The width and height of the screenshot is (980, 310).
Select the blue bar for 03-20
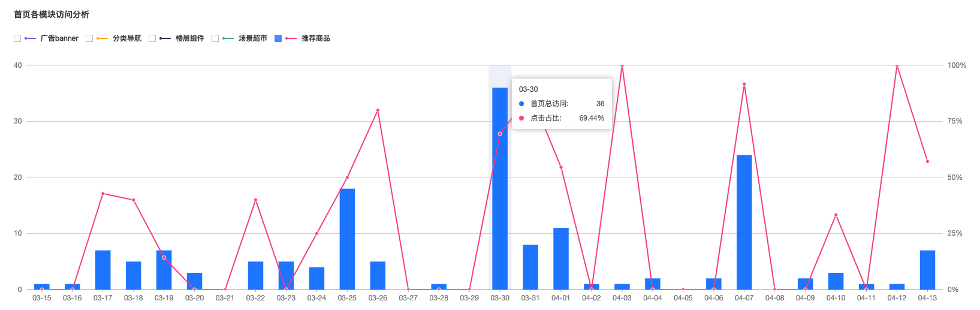coord(195,281)
